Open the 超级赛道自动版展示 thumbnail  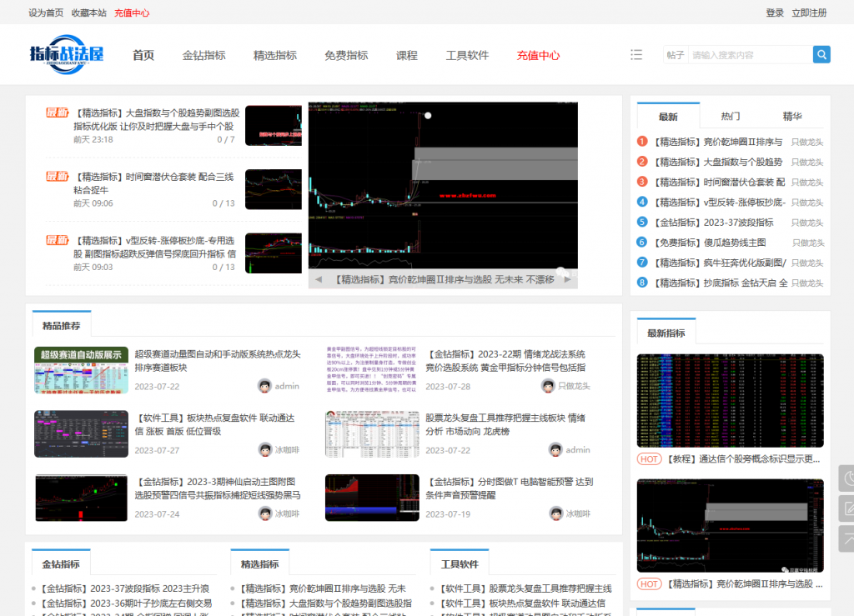(x=81, y=370)
